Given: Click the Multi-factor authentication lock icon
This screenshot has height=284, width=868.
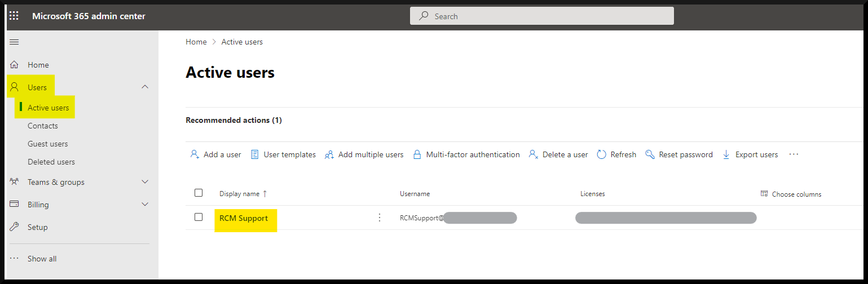Looking at the screenshot, I should pos(417,154).
